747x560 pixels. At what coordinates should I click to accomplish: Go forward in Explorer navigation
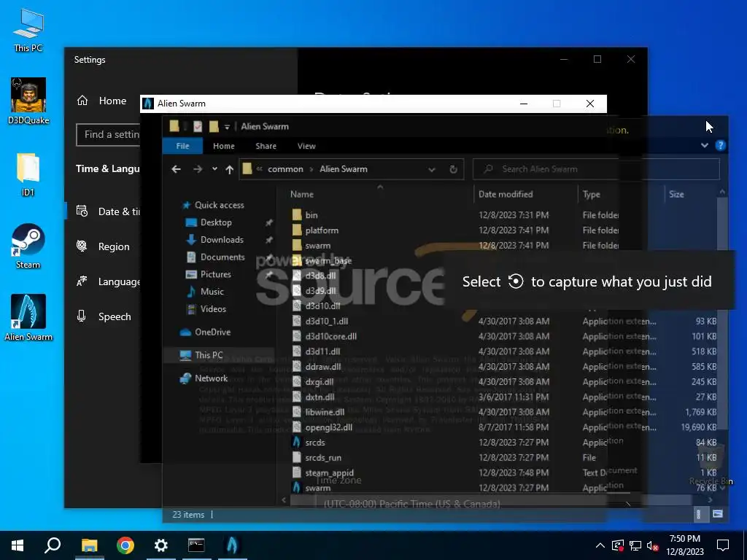(197, 169)
